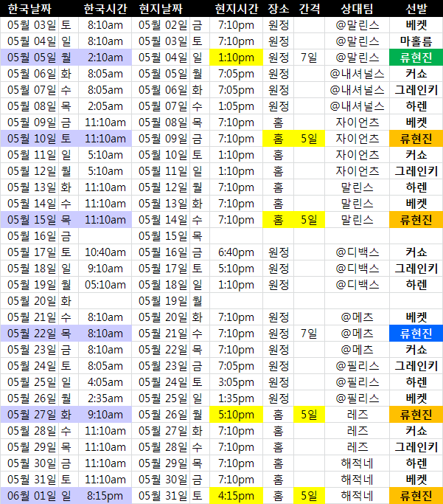Select the 5일 interval in 05월 27일 row
The width and height of the screenshot is (443, 504).
pos(309,415)
